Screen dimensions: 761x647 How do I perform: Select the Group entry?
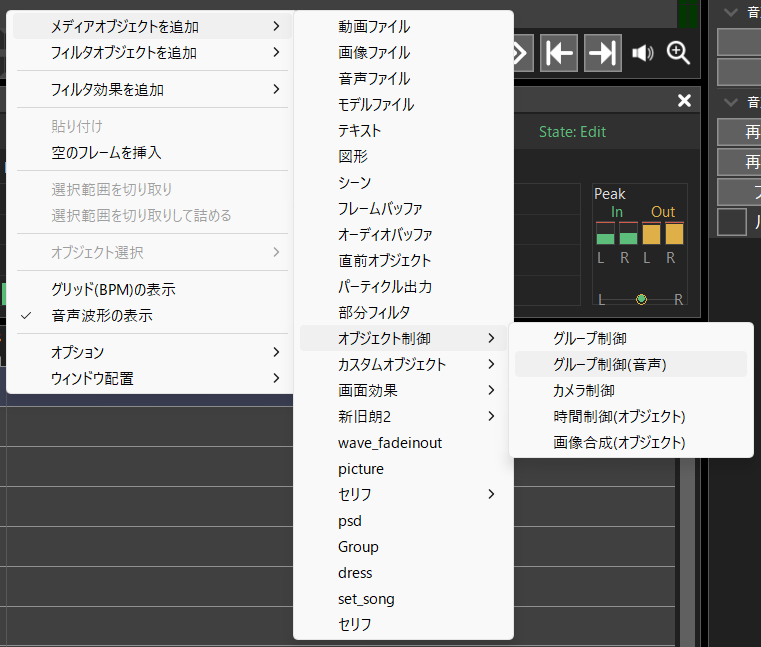[x=403, y=547]
